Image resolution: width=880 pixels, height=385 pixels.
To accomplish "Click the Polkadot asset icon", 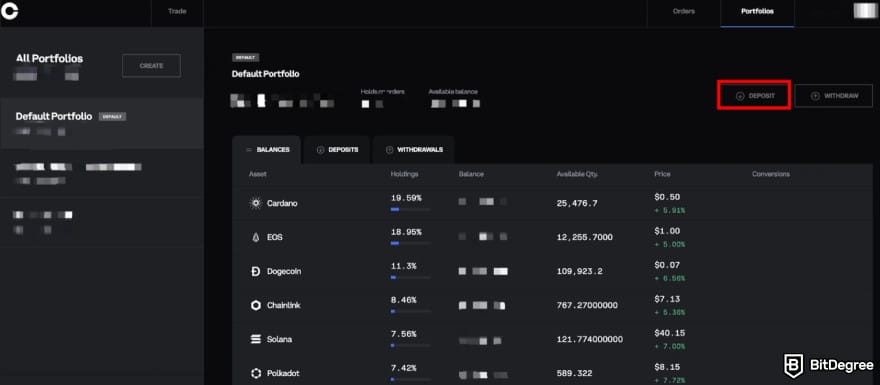I will coord(256,373).
